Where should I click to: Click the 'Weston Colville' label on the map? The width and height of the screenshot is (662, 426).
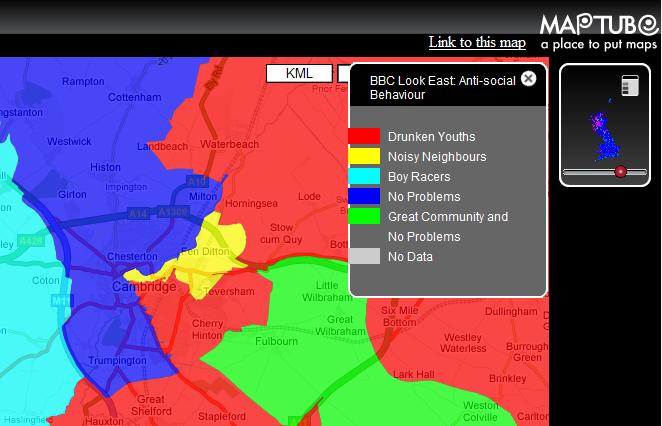[x=480, y=411]
